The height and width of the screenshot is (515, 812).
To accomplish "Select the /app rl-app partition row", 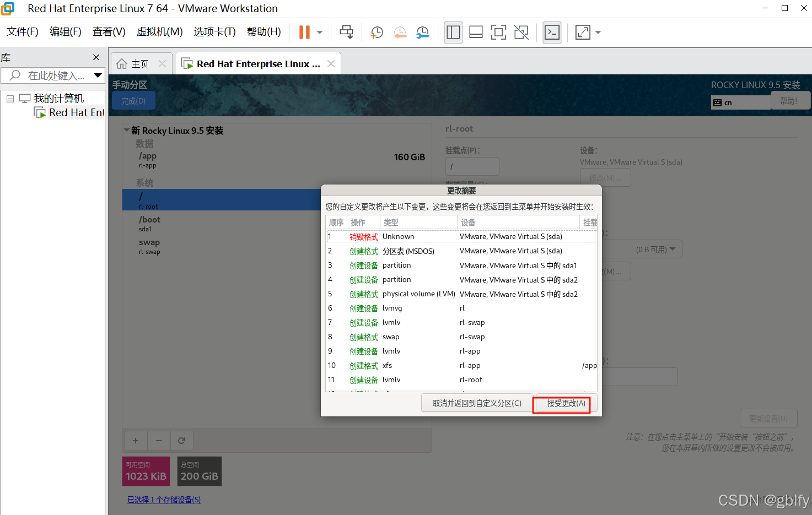I will point(277,160).
